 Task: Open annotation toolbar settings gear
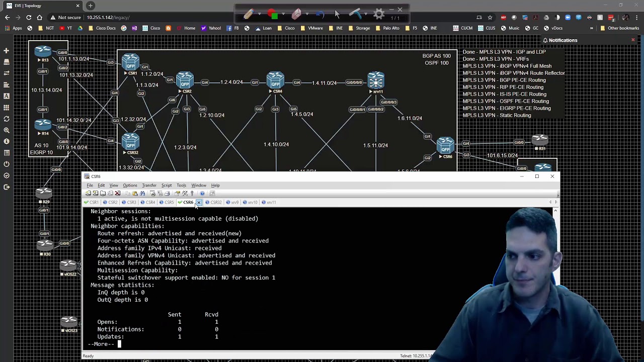click(379, 14)
